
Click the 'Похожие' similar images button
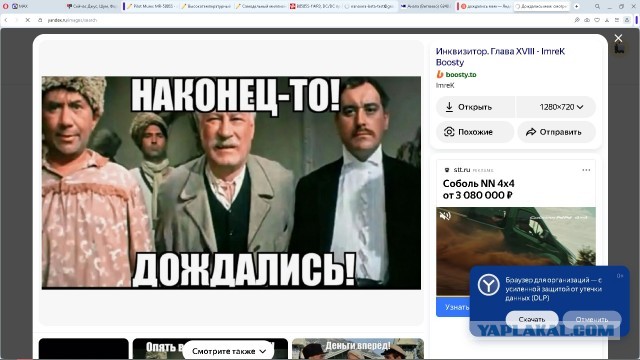coord(475,132)
